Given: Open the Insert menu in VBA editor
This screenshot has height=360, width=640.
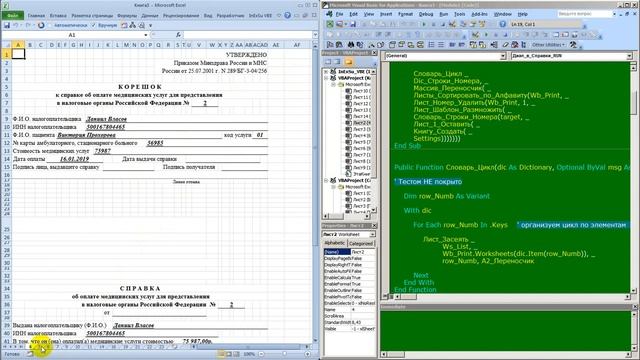Looking at the screenshot, I should point(386,14).
